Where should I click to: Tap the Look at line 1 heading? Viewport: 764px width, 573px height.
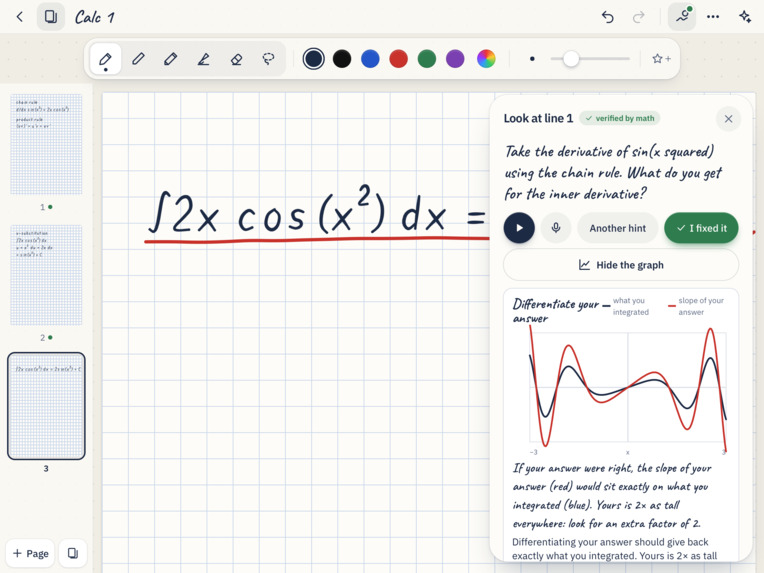click(538, 118)
